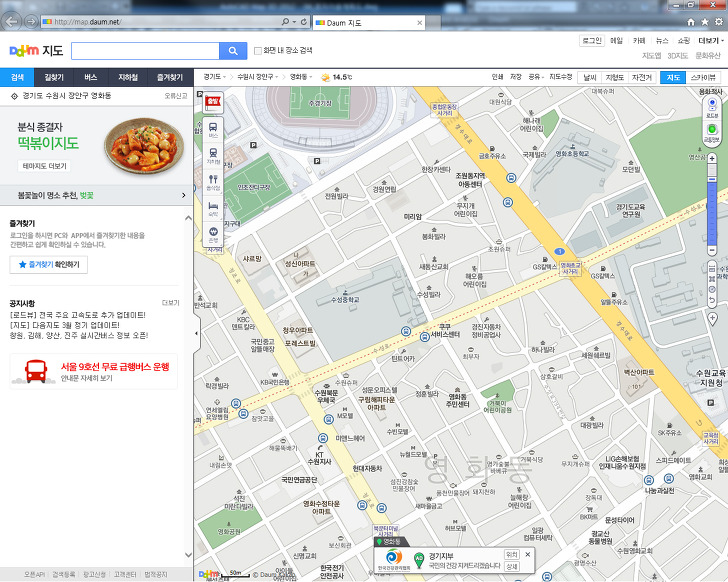This screenshot has height=582, width=728.
Task: Toggle the 자전거 bicycle overlay
Action: point(642,78)
